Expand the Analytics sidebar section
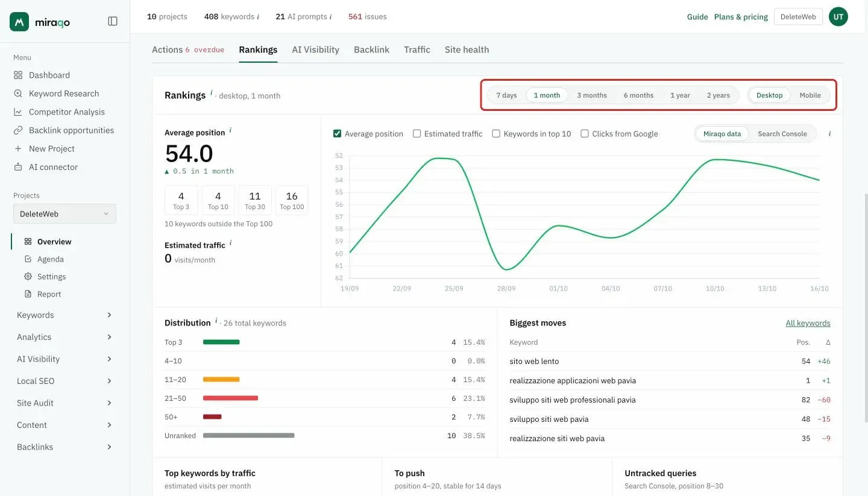The image size is (868, 496). click(x=64, y=337)
